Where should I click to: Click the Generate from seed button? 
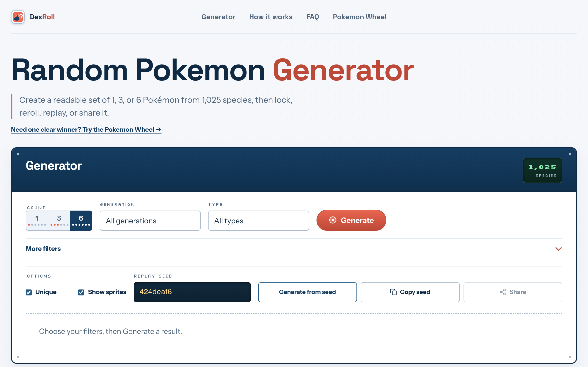[307, 292]
